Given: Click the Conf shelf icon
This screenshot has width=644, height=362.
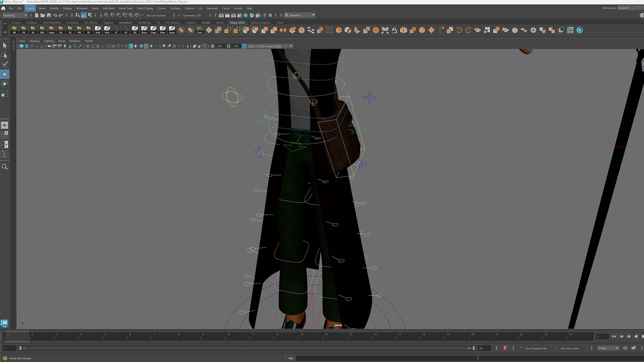Looking at the screenshot, I should coord(200,30).
